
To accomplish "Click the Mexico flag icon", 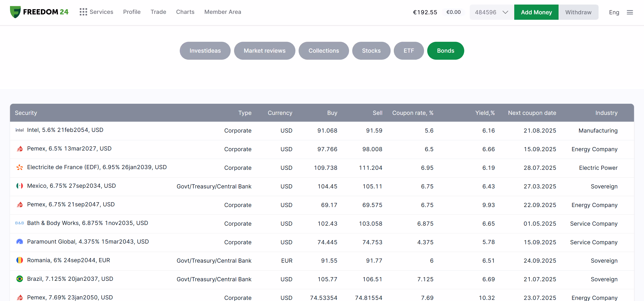I will pyautogui.click(x=20, y=186).
